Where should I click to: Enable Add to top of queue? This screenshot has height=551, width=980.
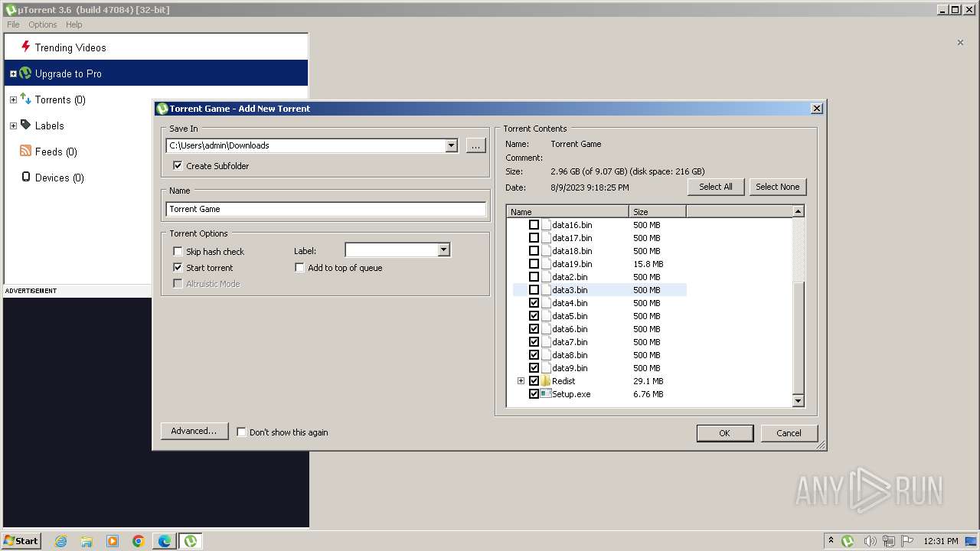point(299,267)
